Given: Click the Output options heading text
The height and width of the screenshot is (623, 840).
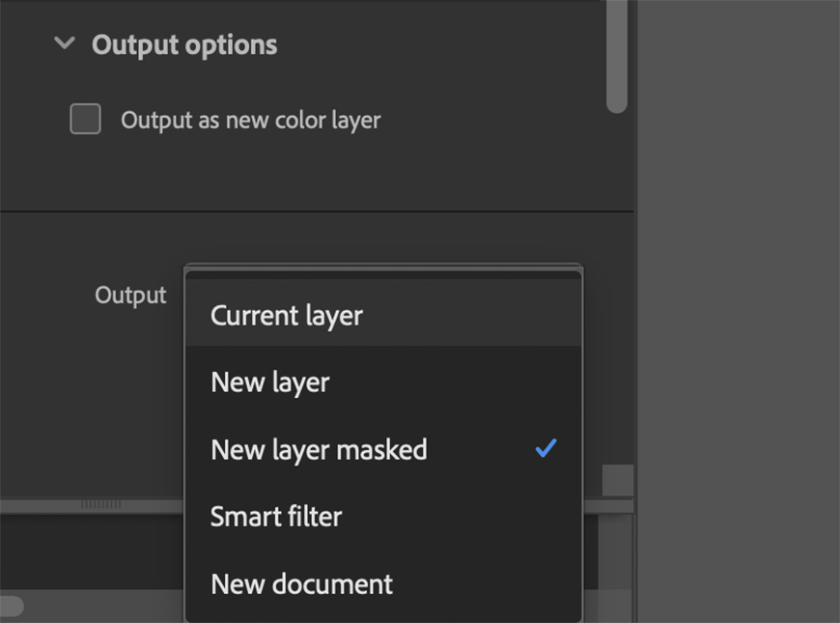Looking at the screenshot, I should 184,44.
